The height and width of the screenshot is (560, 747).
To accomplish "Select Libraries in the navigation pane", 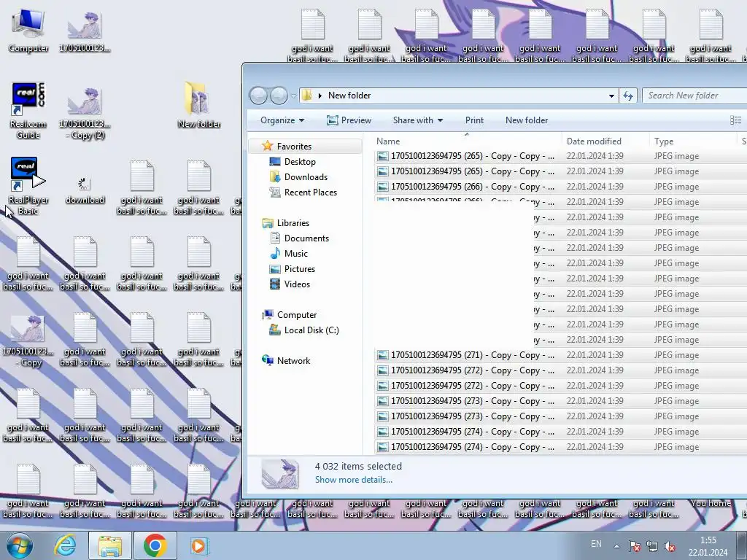I will pos(293,223).
